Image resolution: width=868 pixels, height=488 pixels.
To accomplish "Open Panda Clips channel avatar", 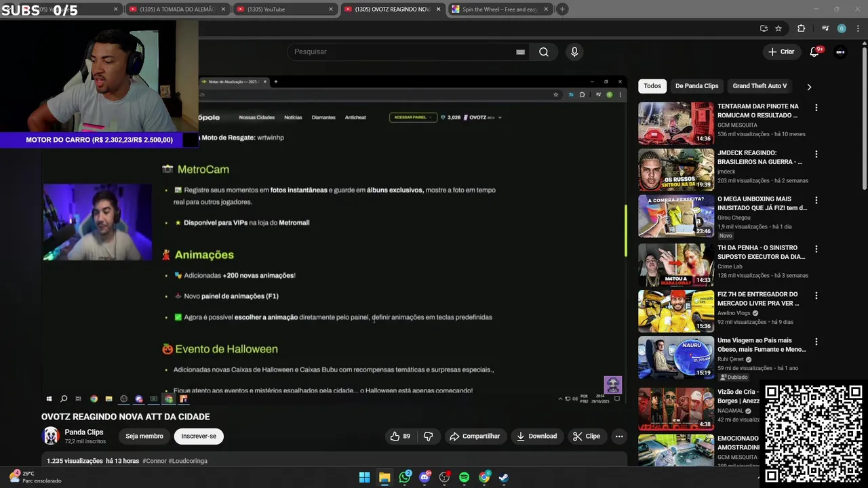I will tap(51, 436).
